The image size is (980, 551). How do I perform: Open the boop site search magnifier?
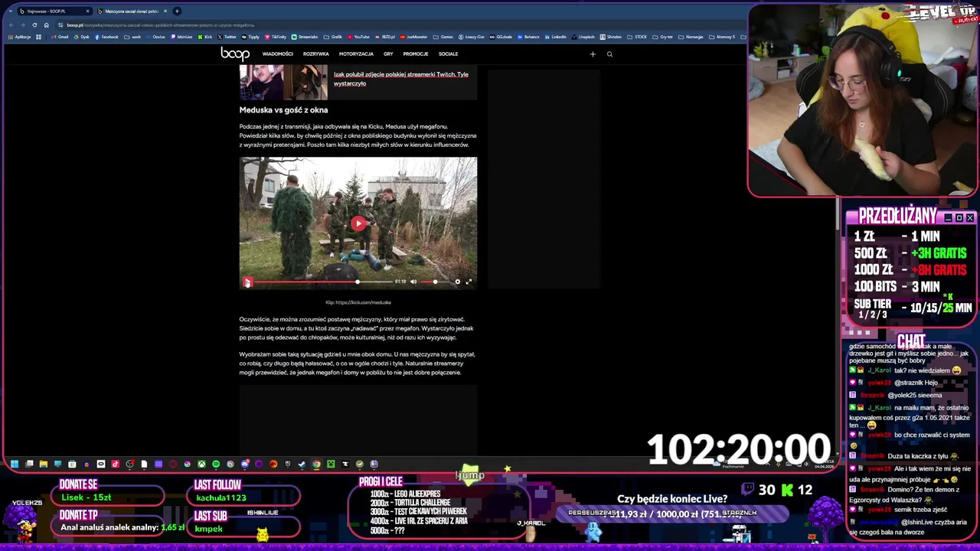pos(609,54)
